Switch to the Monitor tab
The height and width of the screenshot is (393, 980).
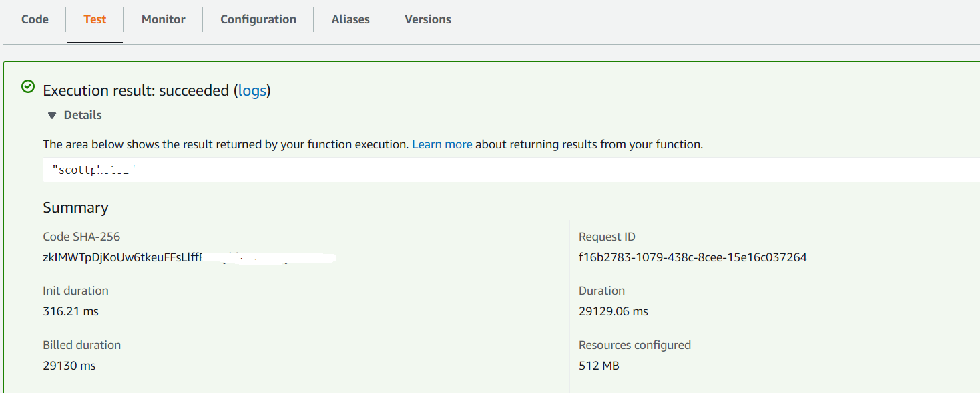pos(164,19)
